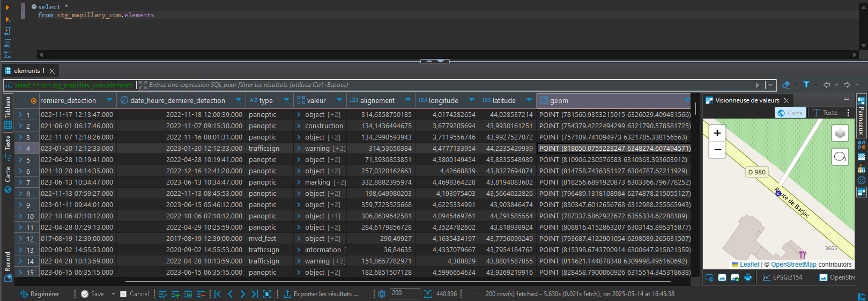868x301 pixels.
Task: Zoom in on the map
Action: (x=717, y=133)
